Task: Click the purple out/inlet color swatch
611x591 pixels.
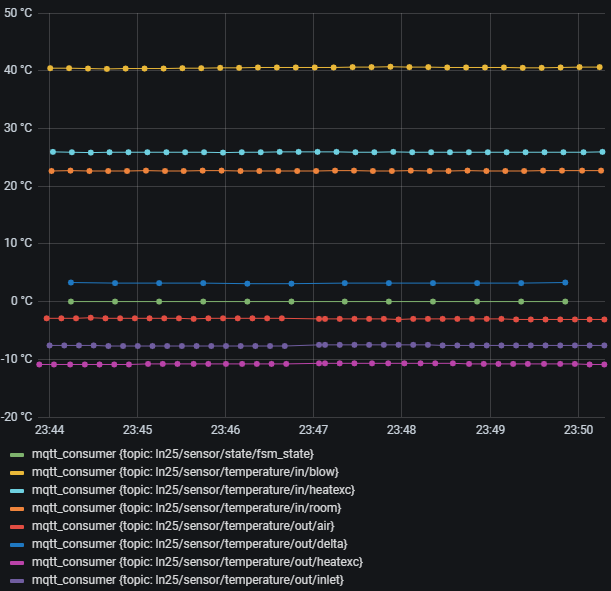Action: click(x=16, y=581)
